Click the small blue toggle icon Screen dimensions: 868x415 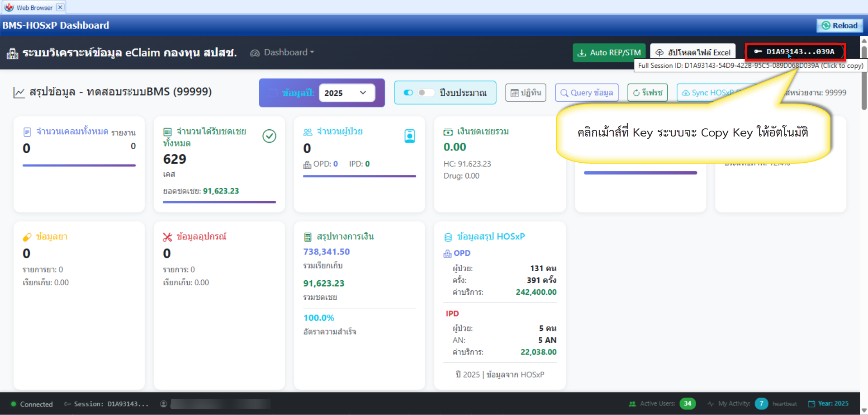point(408,93)
